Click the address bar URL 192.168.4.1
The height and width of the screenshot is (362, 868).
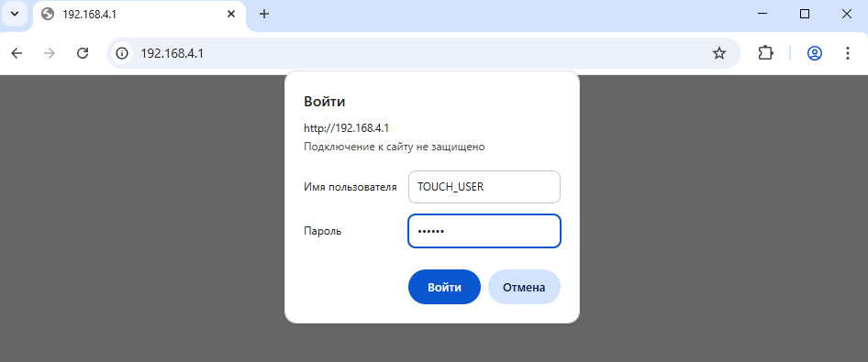(x=172, y=53)
